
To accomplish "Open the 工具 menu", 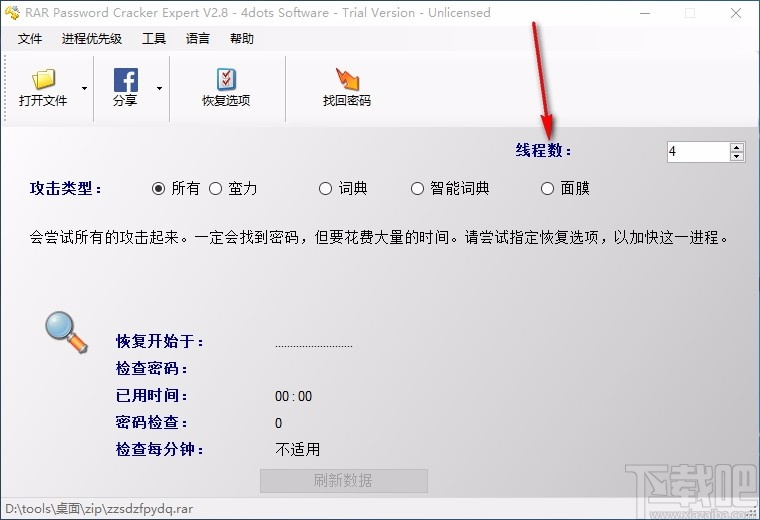I will (154, 39).
